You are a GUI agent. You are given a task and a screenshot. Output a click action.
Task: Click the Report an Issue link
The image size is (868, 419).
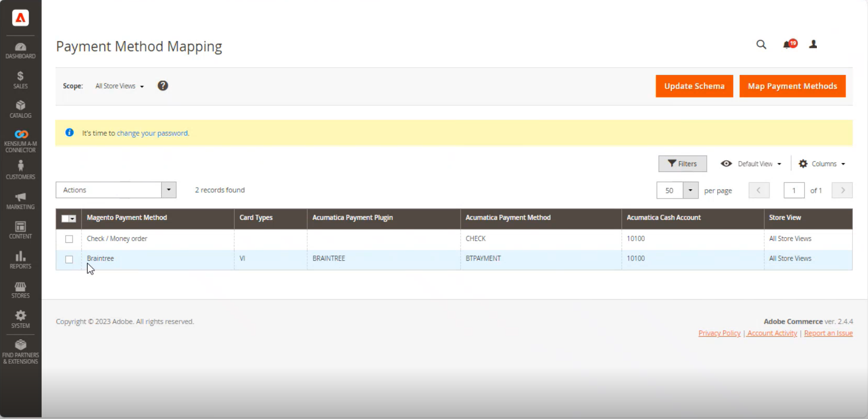828,333
